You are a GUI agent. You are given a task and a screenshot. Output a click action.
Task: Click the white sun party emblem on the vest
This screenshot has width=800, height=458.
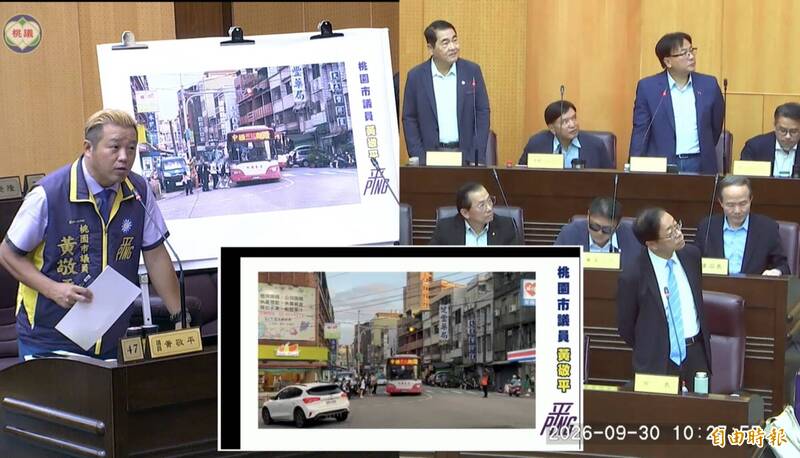tap(126, 225)
